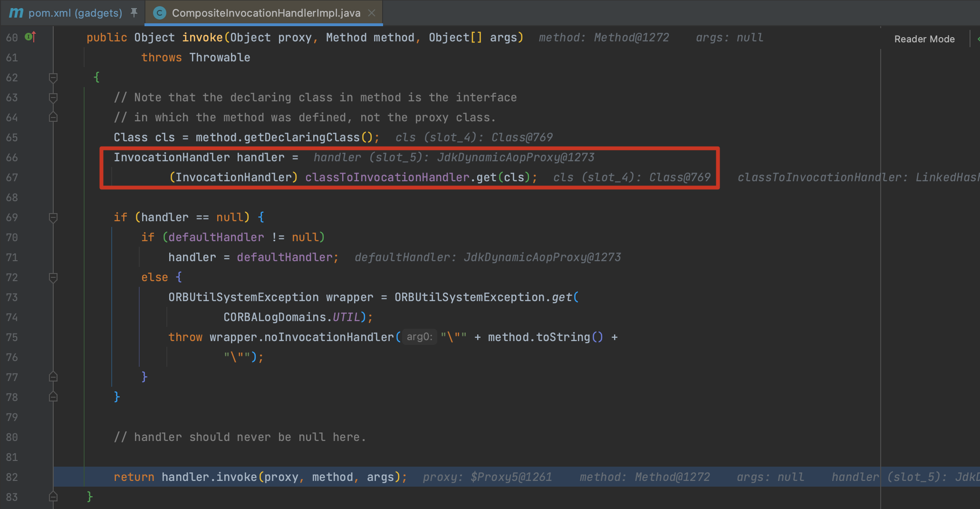Click inline debug value $Proxy5@1261 on line 82
Screen dimensions: 980x509
(511, 477)
